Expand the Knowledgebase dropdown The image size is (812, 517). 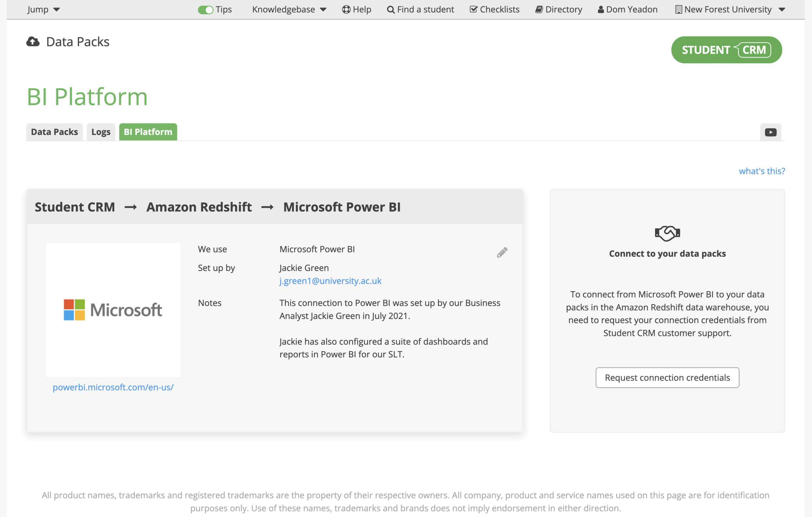pos(289,9)
